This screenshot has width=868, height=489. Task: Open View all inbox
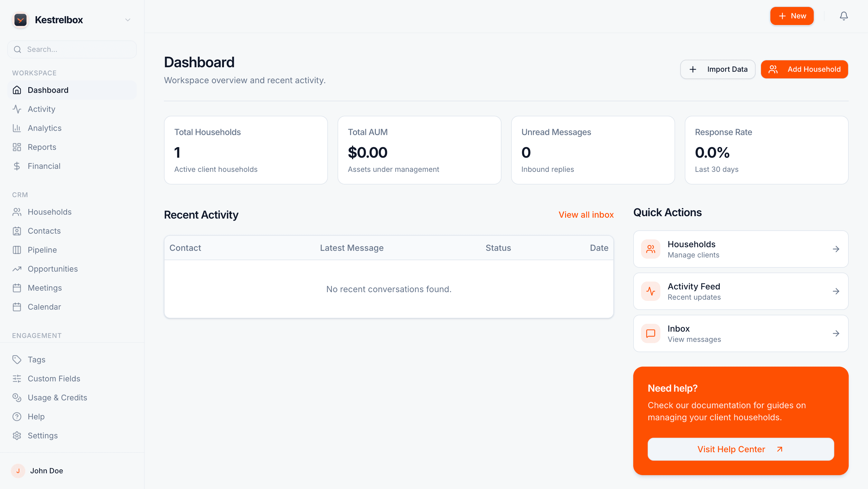coord(586,215)
